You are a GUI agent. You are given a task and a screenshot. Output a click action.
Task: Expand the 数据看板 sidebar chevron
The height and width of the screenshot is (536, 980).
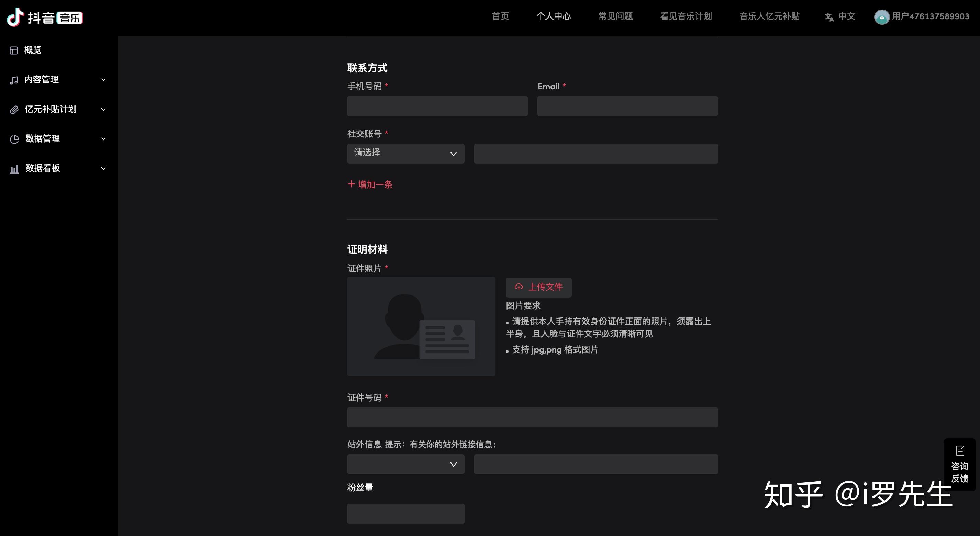coord(103,168)
